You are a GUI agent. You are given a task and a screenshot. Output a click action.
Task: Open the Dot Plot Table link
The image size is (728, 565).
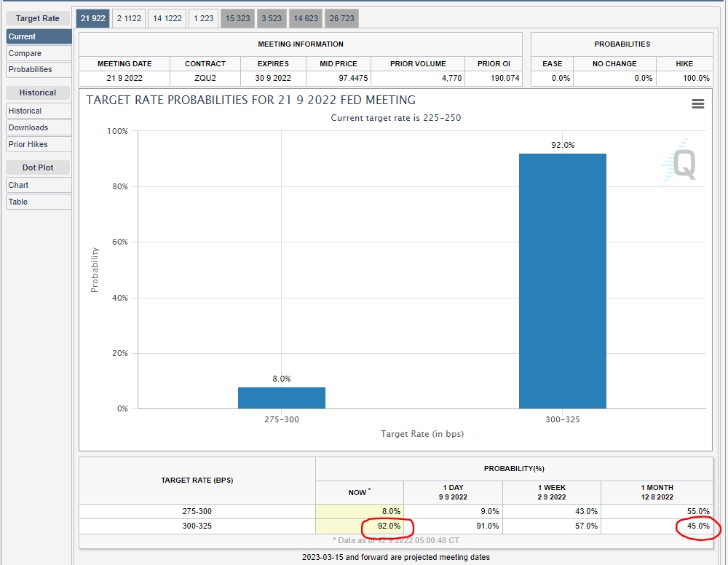click(x=39, y=202)
